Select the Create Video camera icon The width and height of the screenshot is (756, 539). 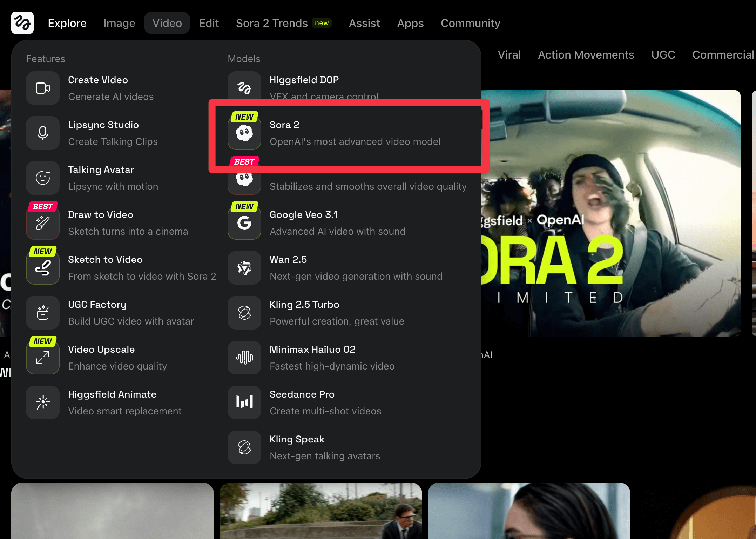[x=43, y=88]
